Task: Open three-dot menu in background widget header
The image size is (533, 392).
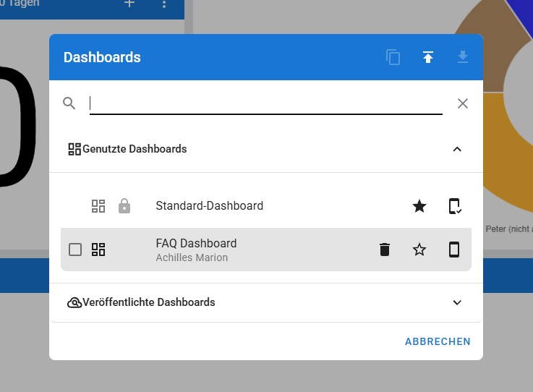Action: click(164, 4)
